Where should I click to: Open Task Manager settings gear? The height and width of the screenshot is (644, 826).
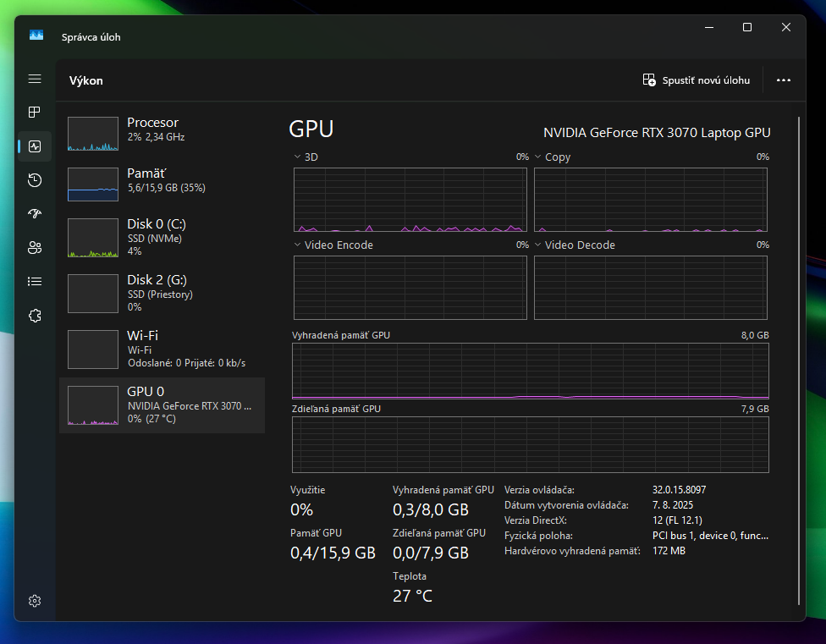[35, 601]
